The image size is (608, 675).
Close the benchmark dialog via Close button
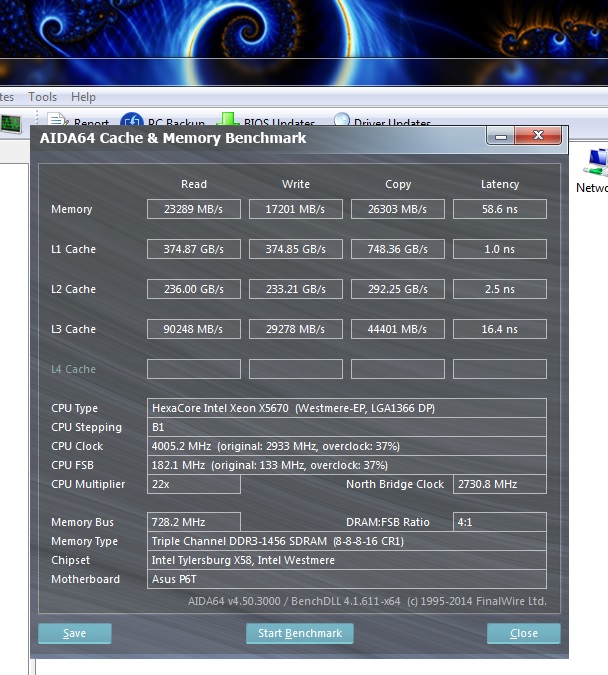[524, 633]
